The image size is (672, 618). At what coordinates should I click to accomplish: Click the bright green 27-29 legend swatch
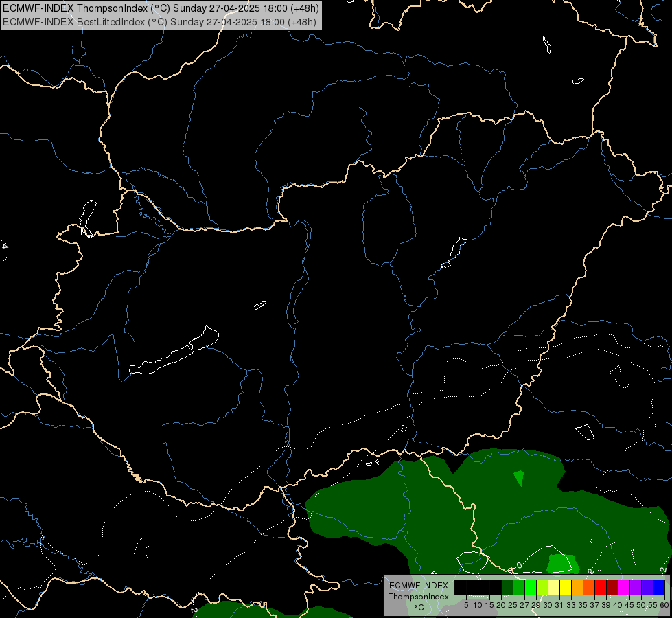(x=531, y=587)
